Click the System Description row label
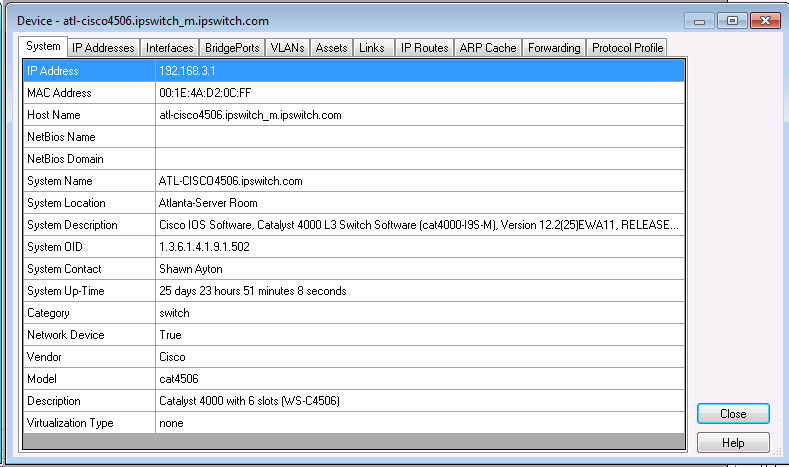This screenshot has height=467, width=789. pos(89,225)
